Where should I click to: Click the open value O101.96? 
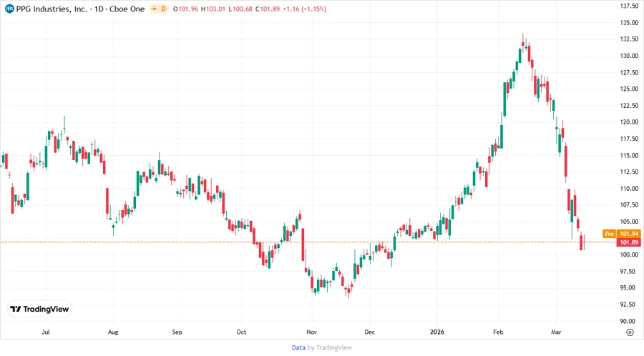(x=185, y=9)
